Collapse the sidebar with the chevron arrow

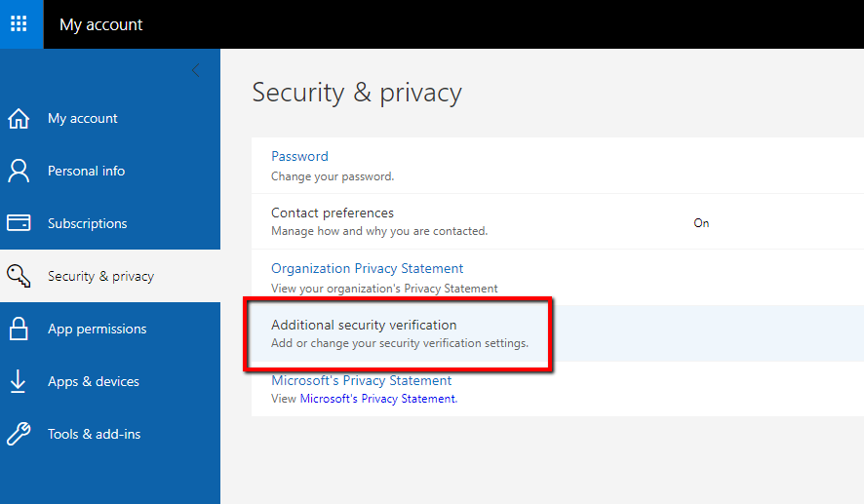pos(196,70)
